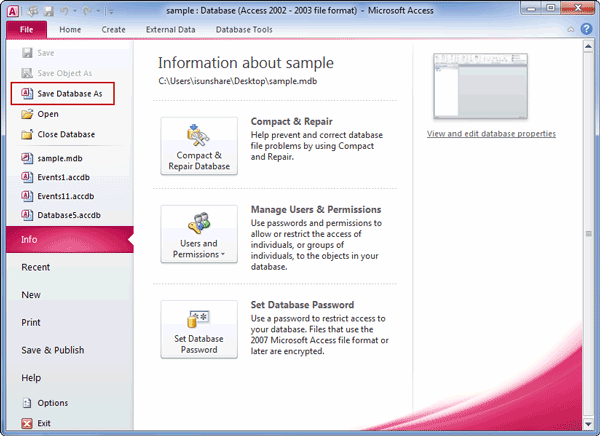
Task: Click the Set Database Password heading text
Action: pos(302,305)
